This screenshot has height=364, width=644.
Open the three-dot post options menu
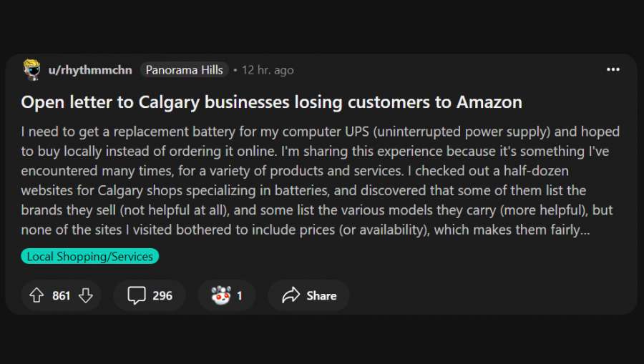(x=613, y=69)
